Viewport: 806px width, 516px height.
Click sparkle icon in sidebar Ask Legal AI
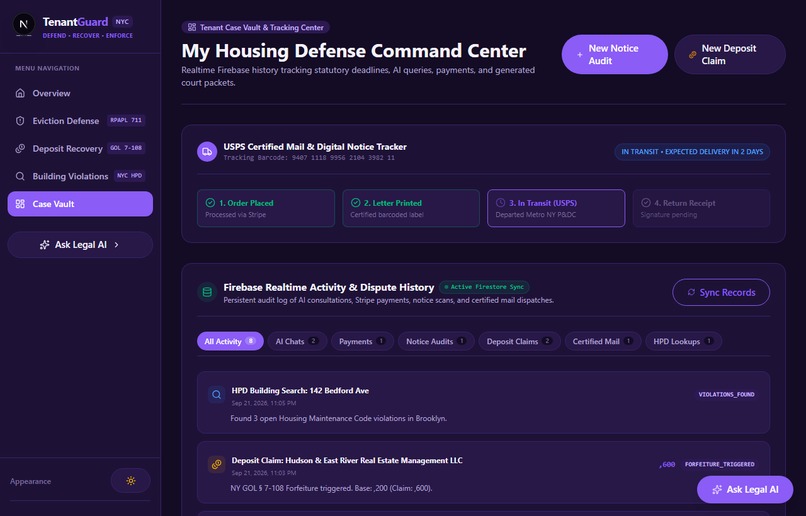(x=45, y=245)
